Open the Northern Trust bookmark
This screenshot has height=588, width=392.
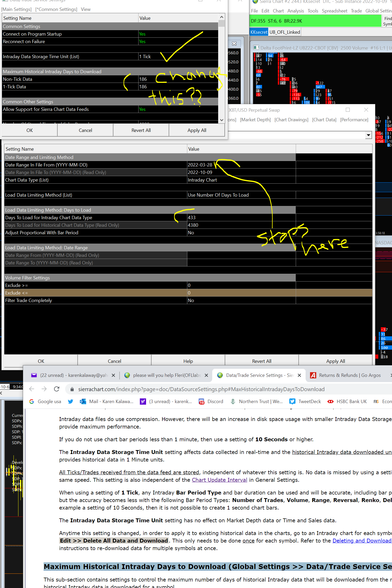pos(257,402)
